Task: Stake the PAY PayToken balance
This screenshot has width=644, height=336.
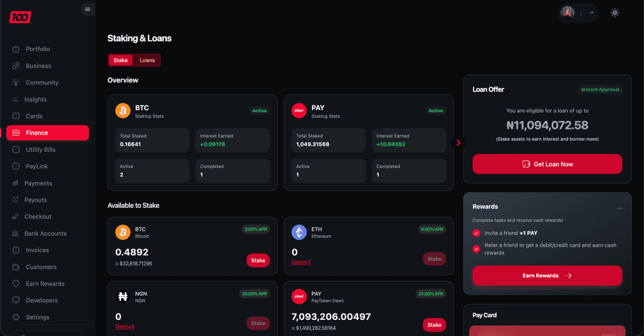Action: [x=434, y=325]
